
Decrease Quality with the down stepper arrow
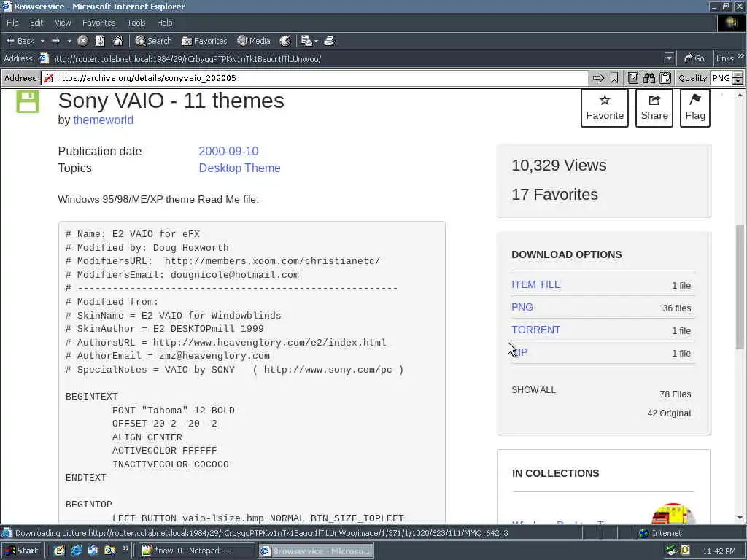click(x=738, y=82)
